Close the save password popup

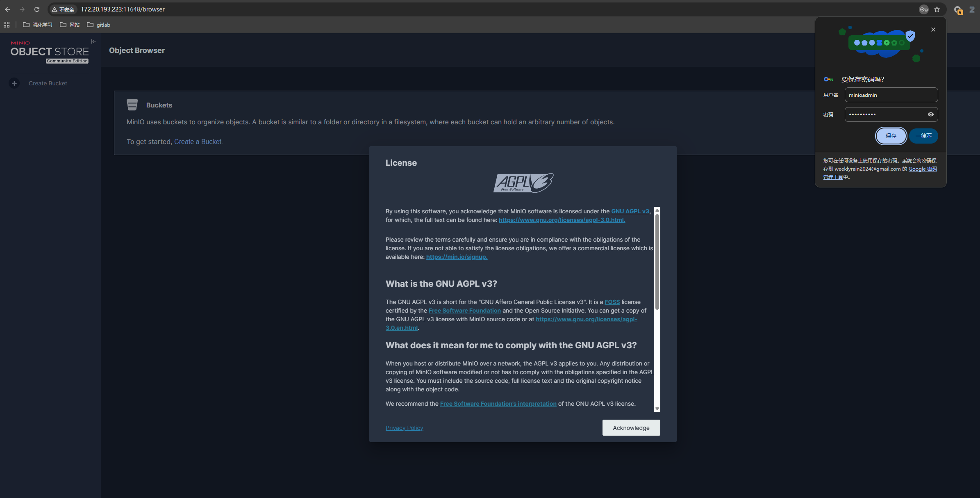[x=933, y=30]
